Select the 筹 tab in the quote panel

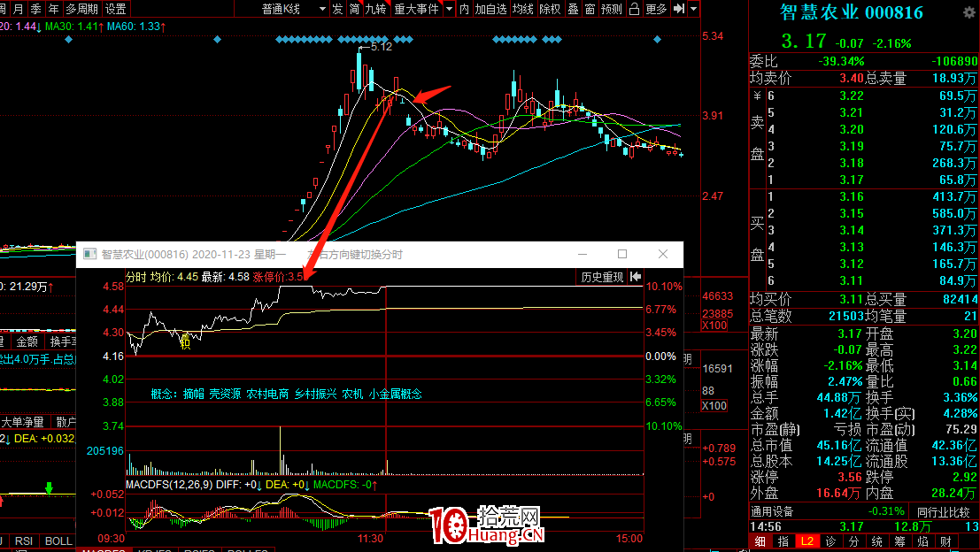[900, 541]
